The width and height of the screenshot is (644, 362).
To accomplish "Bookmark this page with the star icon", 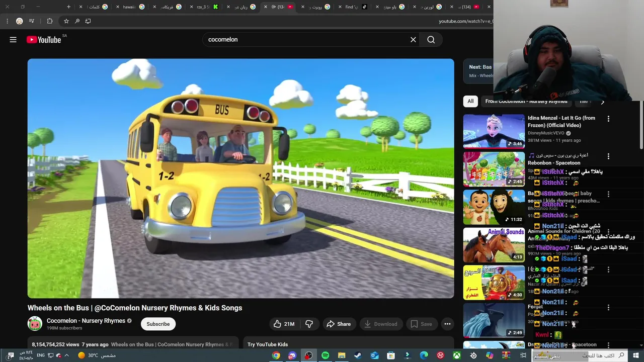I will 66,21.
